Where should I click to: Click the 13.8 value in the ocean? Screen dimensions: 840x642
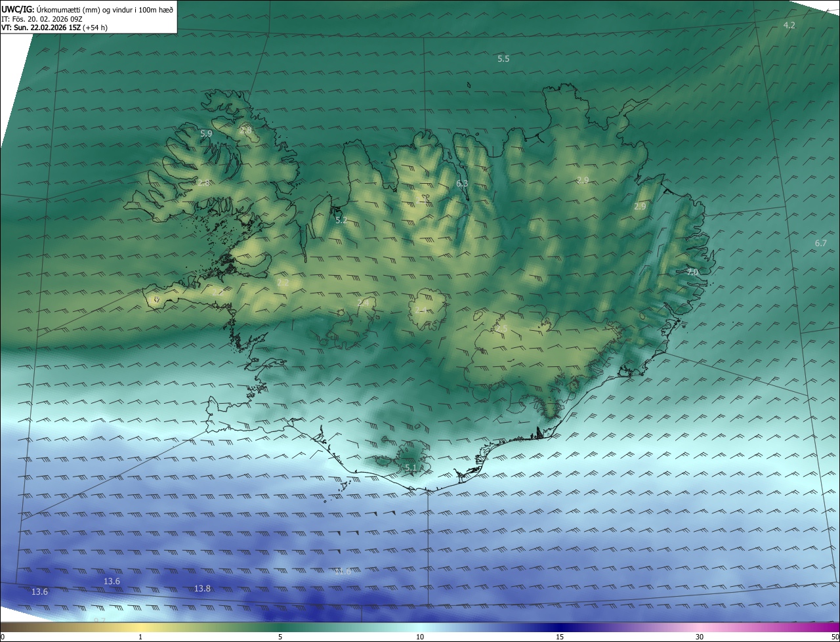(202, 589)
